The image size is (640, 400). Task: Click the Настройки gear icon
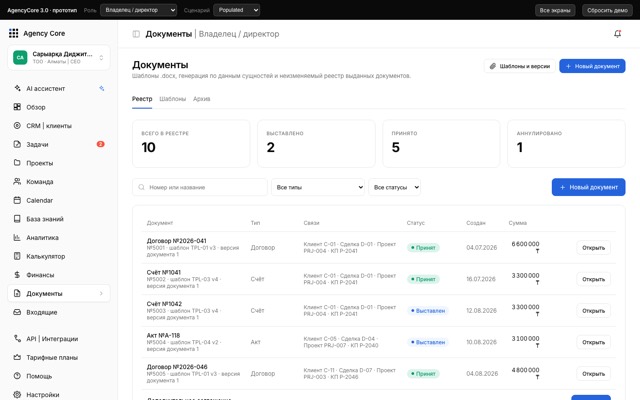[17, 394]
